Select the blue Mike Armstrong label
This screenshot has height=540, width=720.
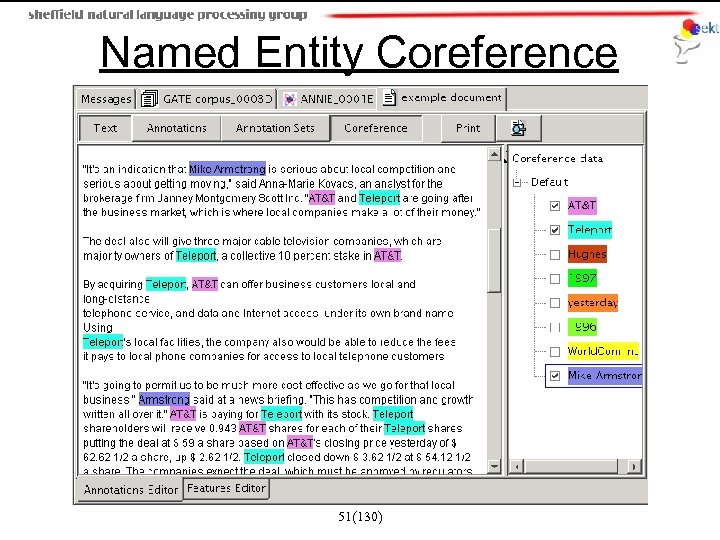(x=604, y=376)
